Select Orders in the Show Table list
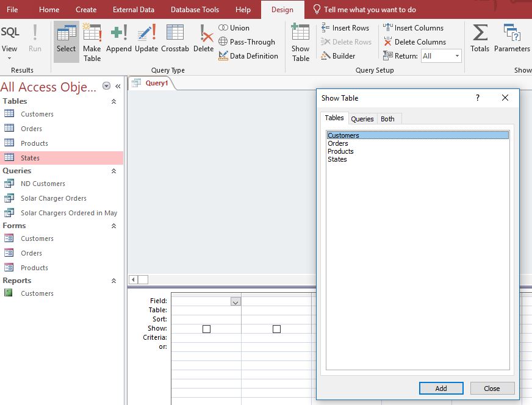Screen dimensions: 532x405 tap(338, 144)
